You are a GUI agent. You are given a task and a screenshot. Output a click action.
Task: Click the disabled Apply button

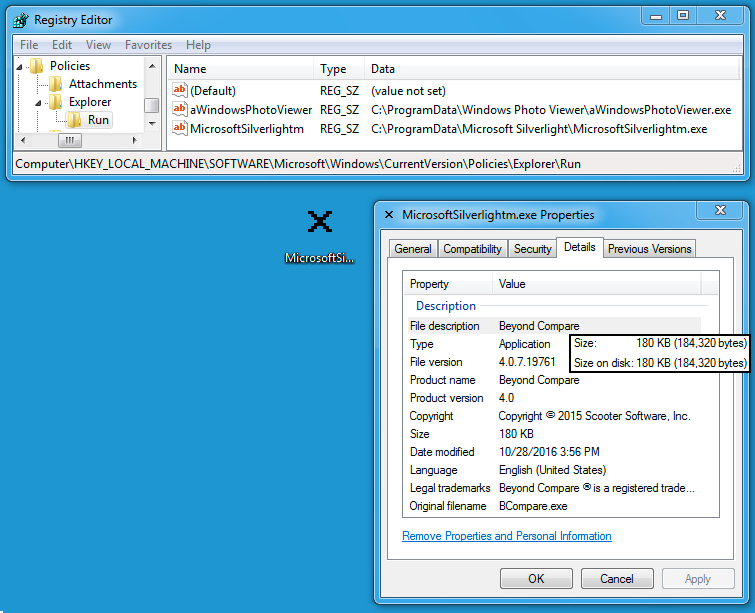698,578
